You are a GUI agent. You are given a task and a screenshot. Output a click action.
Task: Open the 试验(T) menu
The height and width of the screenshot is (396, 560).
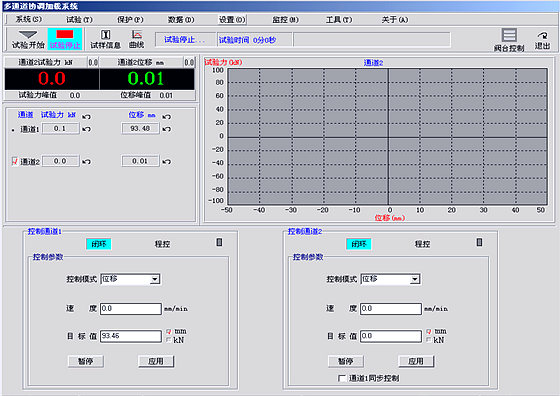(79, 20)
